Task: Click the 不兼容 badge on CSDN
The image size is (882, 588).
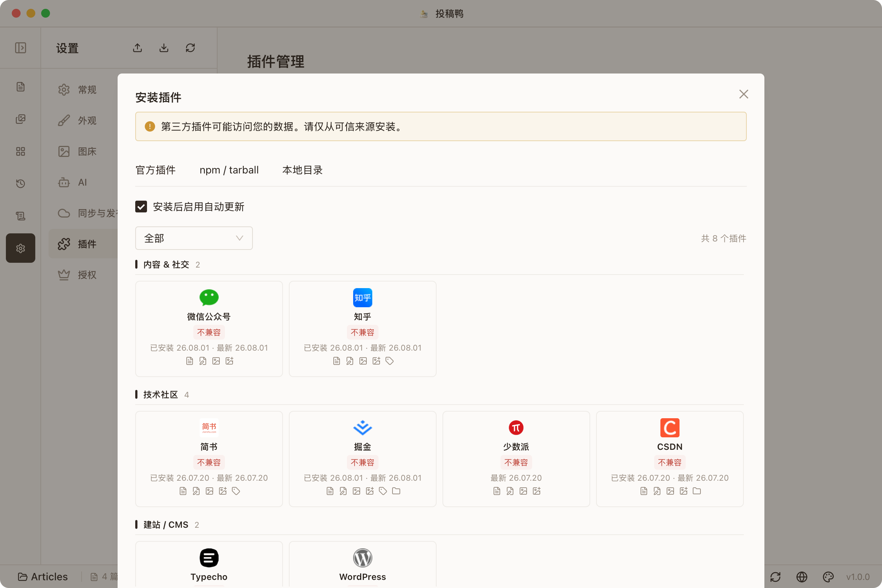Action: pyautogui.click(x=670, y=463)
